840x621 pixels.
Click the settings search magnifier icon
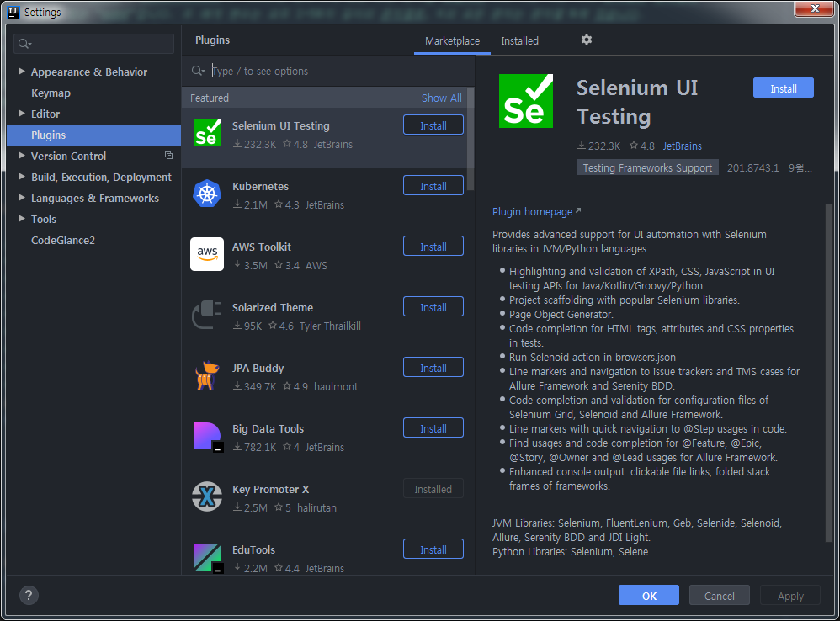24,44
